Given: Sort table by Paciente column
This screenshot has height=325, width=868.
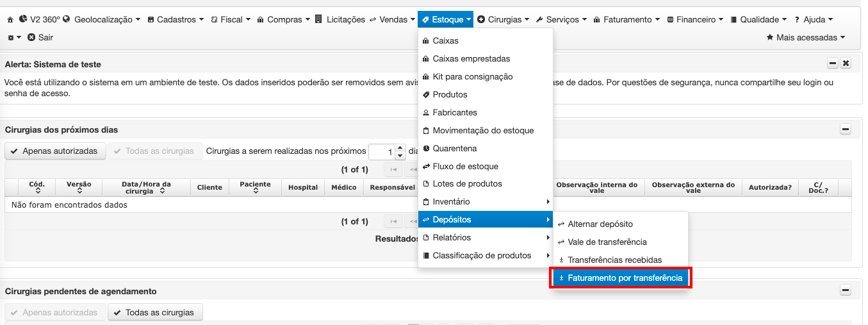Looking at the screenshot, I should pyautogui.click(x=255, y=187).
